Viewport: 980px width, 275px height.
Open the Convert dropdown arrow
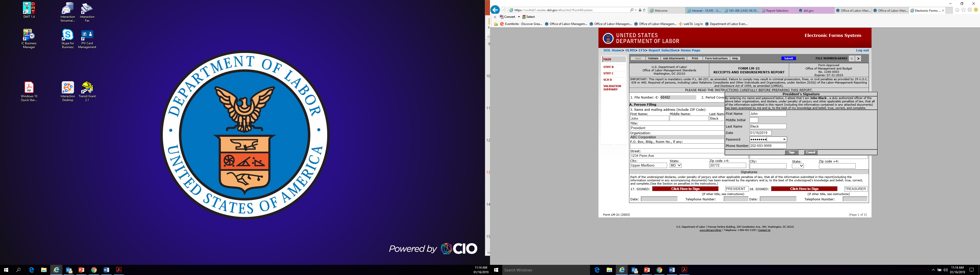pyautogui.click(x=519, y=17)
